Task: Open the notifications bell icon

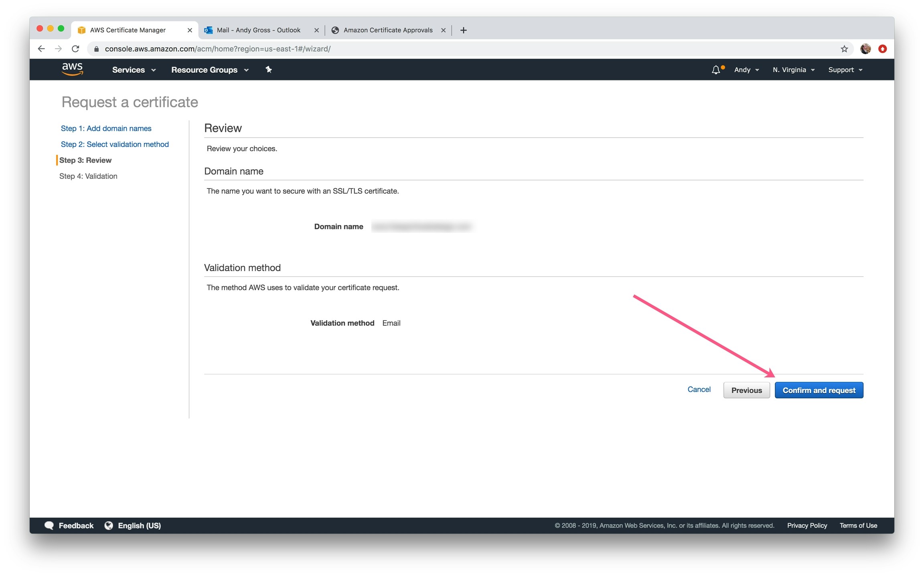Action: point(716,70)
